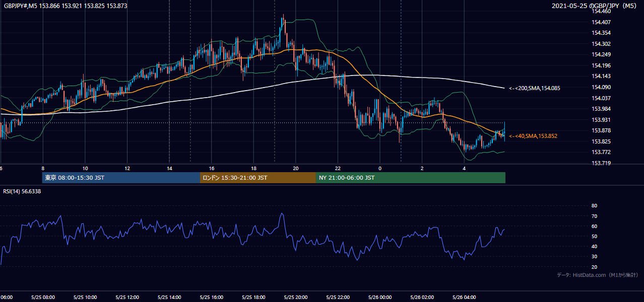The height and width of the screenshot is (302, 644).
Task: Click price axis value 154.143
Action: click(601, 76)
